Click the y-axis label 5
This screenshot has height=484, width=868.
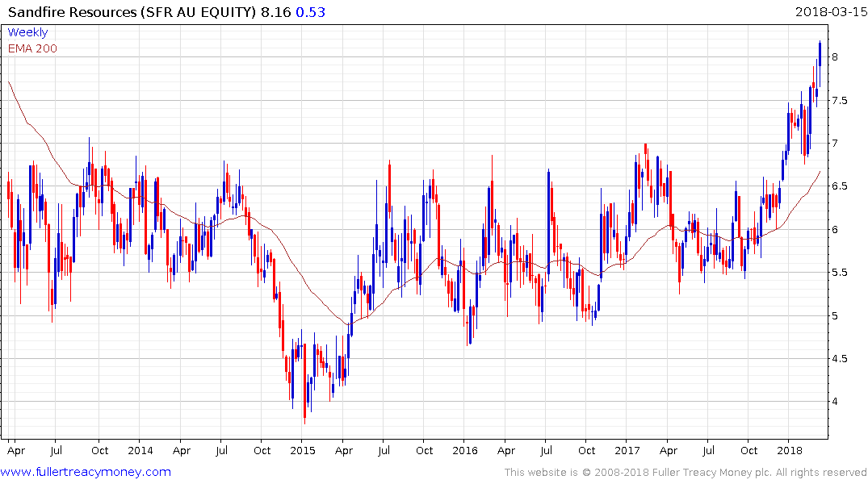click(x=835, y=316)
